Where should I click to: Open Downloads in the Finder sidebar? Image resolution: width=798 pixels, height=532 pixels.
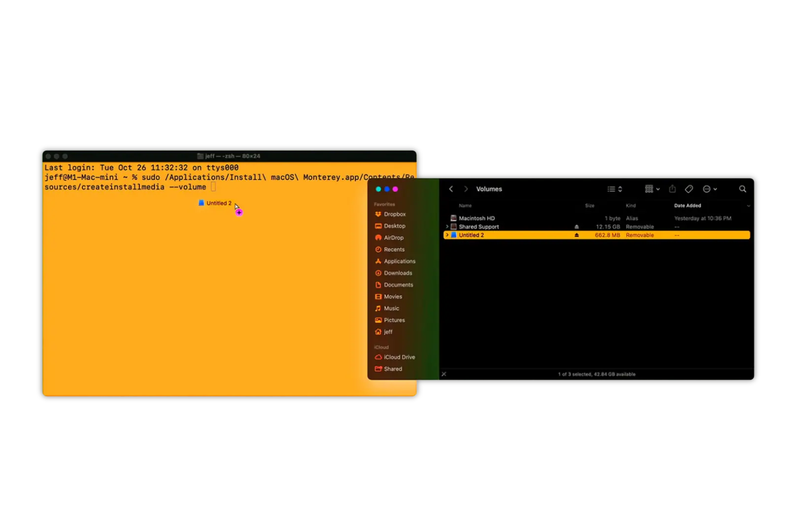(x=394, y=273)
